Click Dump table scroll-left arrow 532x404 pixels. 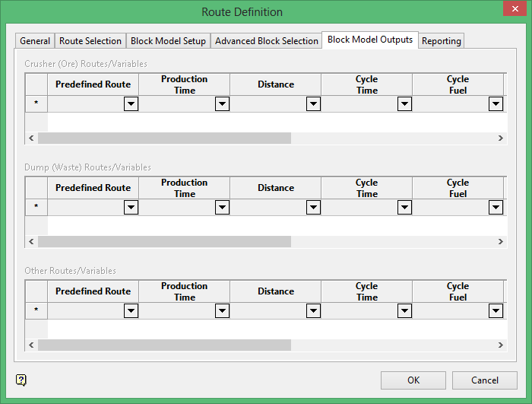(32, 242)
